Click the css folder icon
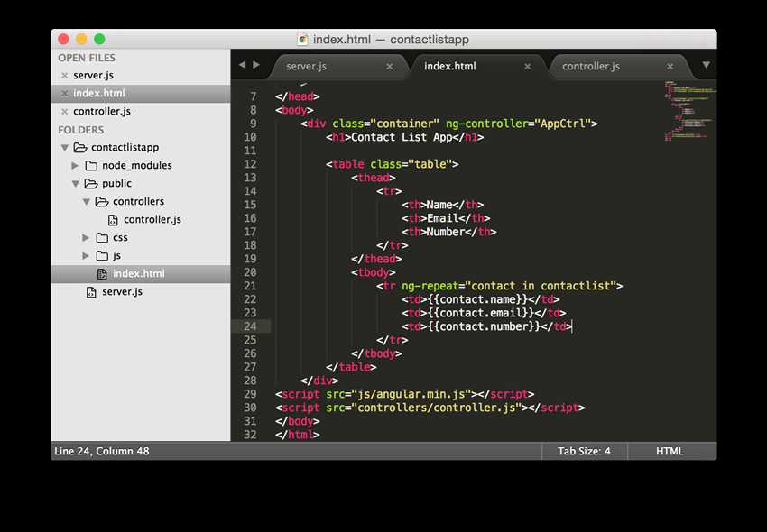Image resolution: width=767 pixels, height=532 pixels. [x=102, y=238]
